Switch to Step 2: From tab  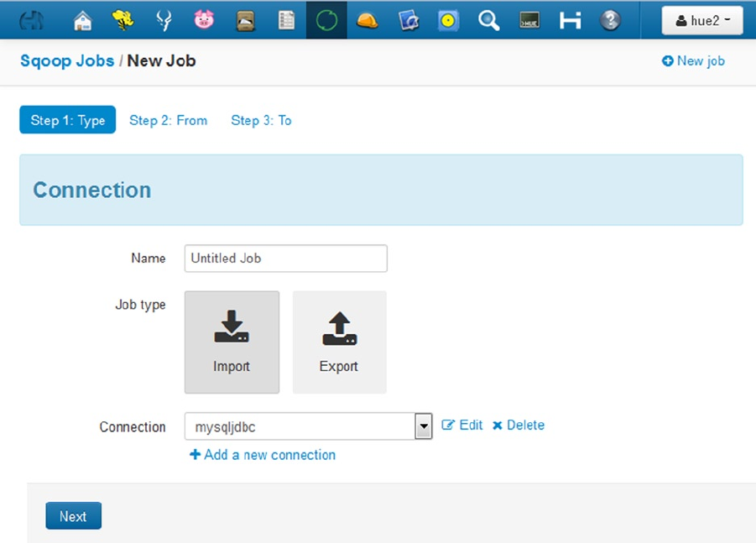coord(169,120)
